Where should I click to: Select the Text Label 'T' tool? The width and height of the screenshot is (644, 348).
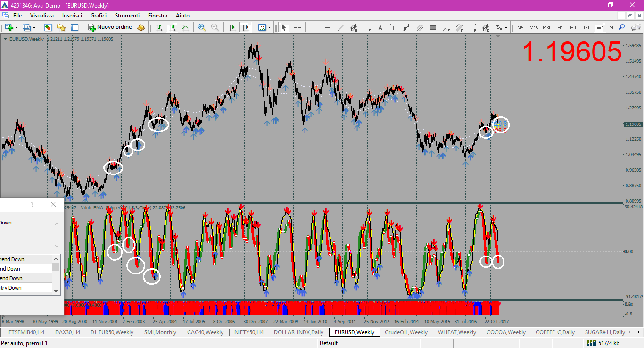[x=393, y=27]
